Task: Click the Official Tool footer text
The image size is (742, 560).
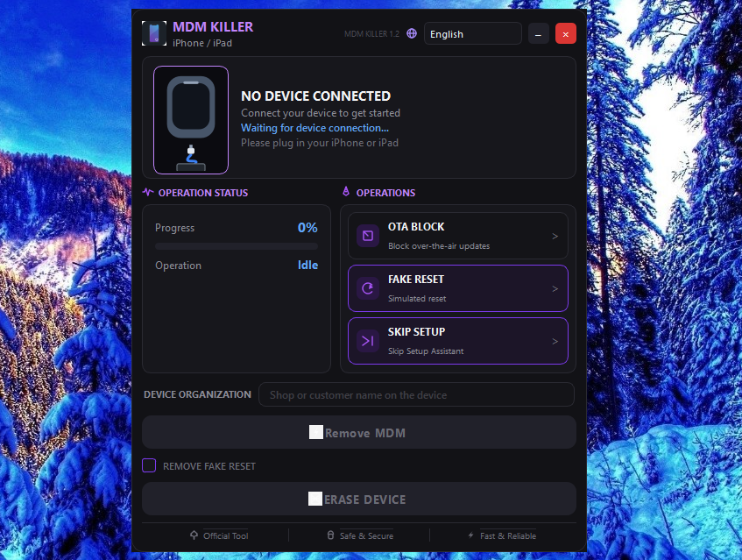Action: tap(226, 535)
